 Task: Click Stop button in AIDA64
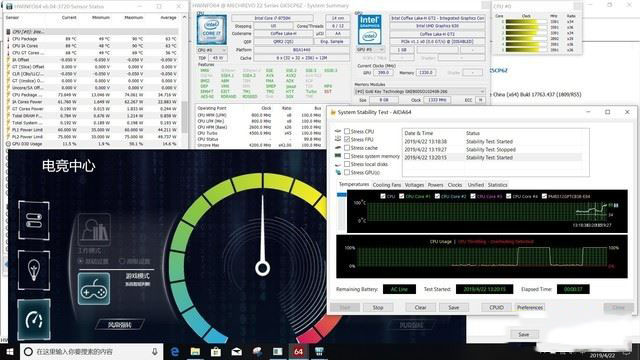click(x=378, y=307)
